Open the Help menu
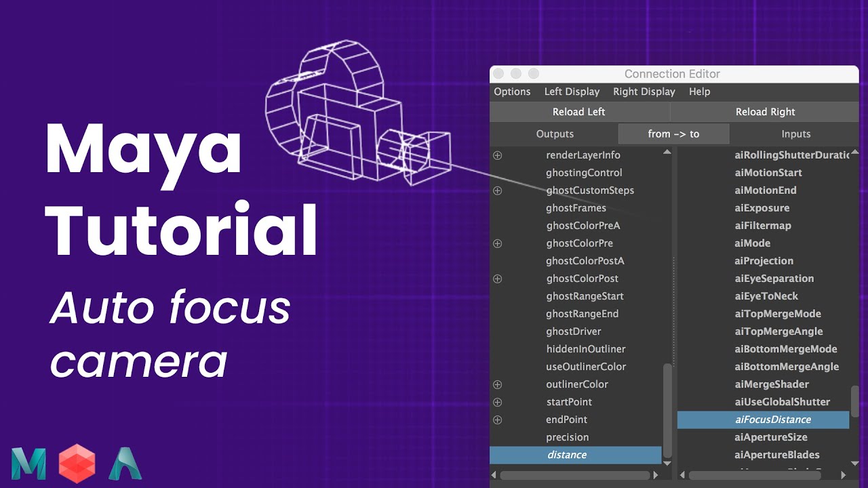Image resolution: width=868 pixels, height=488 pixels. tap(699, 91)
